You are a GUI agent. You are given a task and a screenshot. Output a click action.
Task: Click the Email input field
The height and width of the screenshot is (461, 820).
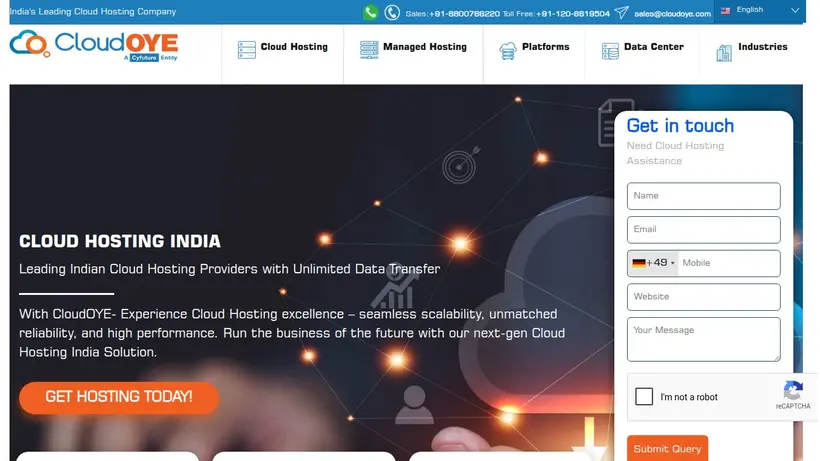[703, 229]
